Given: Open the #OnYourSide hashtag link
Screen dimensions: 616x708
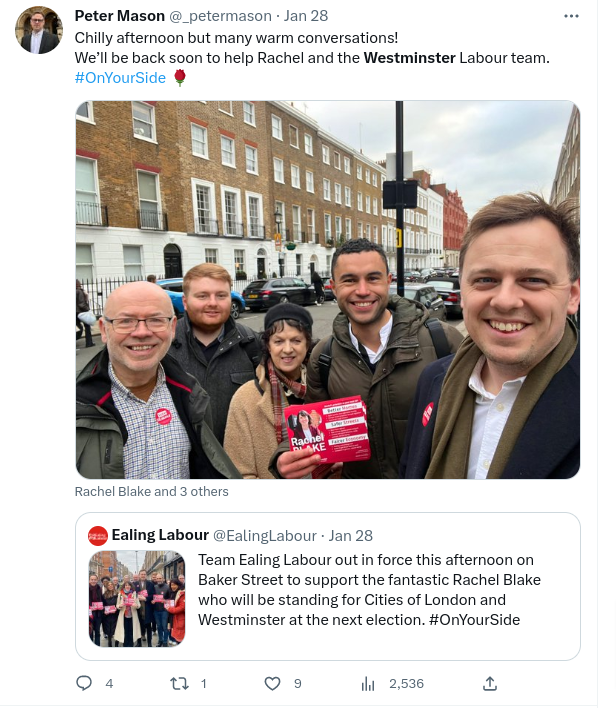Looking at the screenshot, I should click(120, 78).
